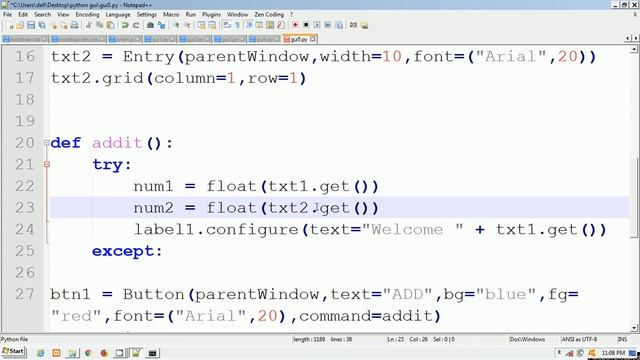The image size is (640, 360).
Task: Open the Search menu
Action: [42, 14]
